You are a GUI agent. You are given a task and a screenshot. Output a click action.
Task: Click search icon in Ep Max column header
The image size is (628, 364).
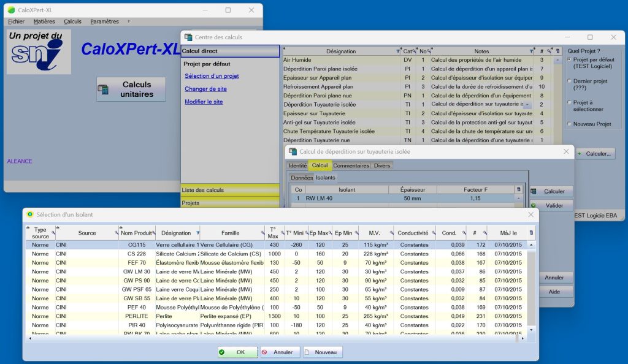coord(331,233)
